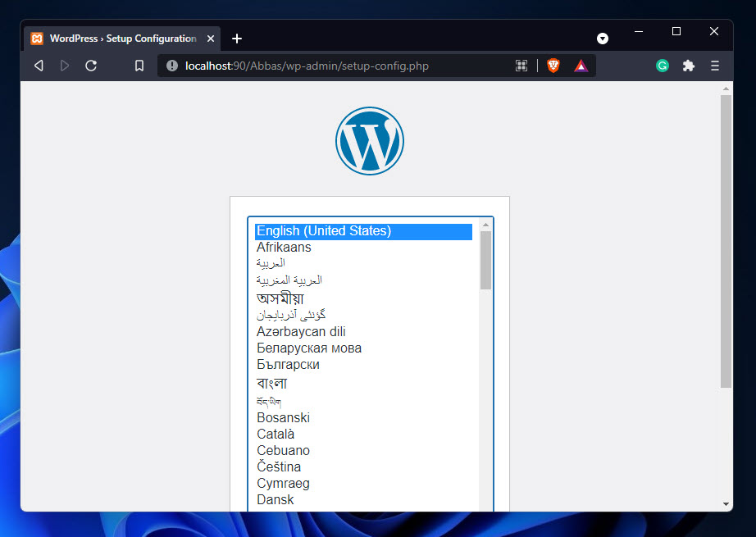This screenshot has height=537, width=756.
Task: Close the browser window
Action: coord(714,31)
